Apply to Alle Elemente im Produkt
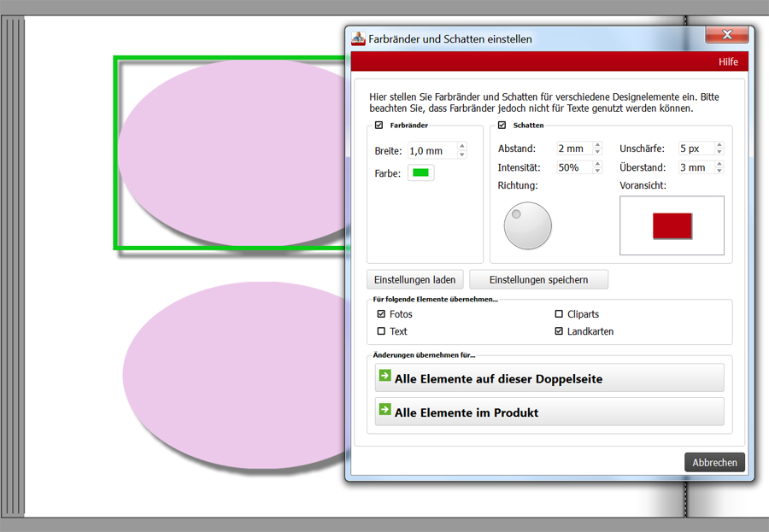 tap(549, 412)
